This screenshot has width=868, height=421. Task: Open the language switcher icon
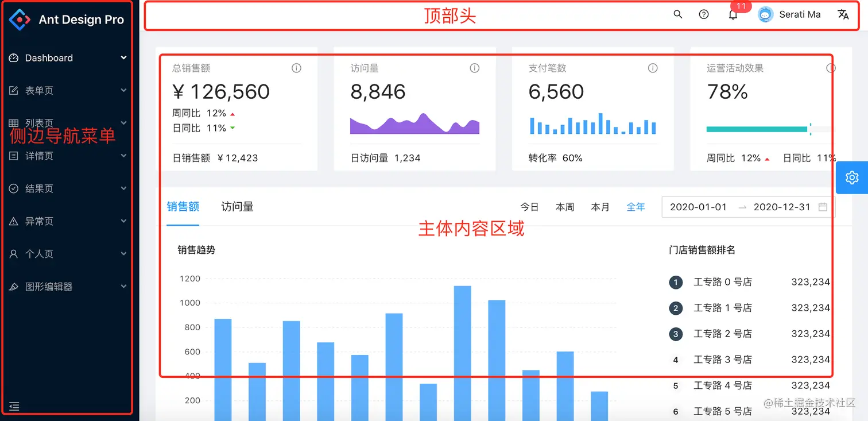843,14
